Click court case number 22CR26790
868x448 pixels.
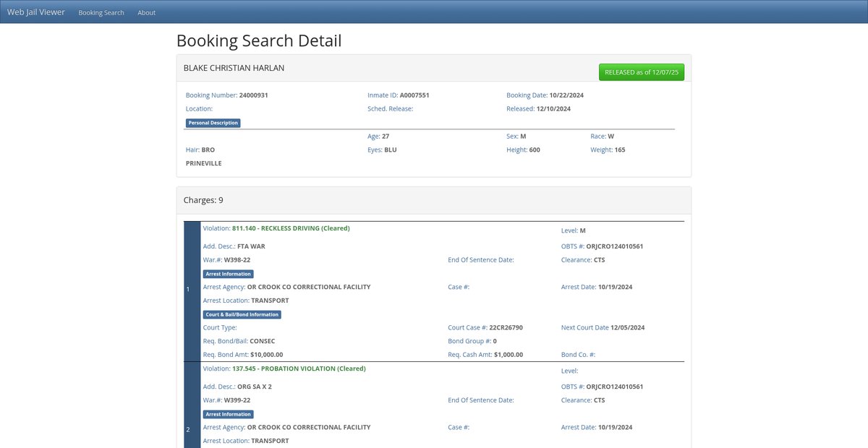coord(506,327)
